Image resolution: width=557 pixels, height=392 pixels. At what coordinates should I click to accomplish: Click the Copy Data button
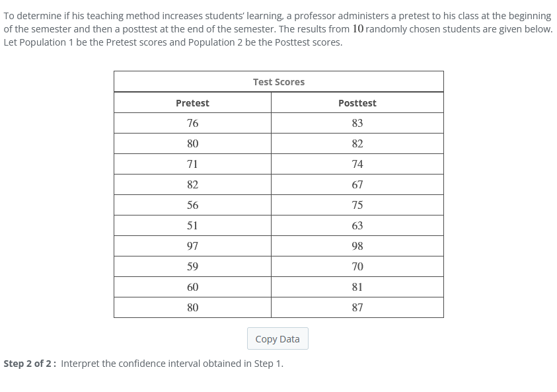278,338
